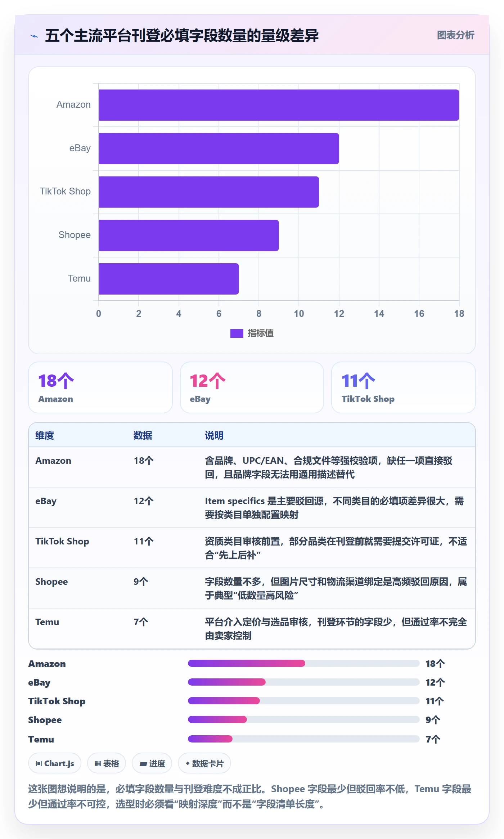
Task: Select the TikTok Shop cell in the table
Action: (62, 542)
